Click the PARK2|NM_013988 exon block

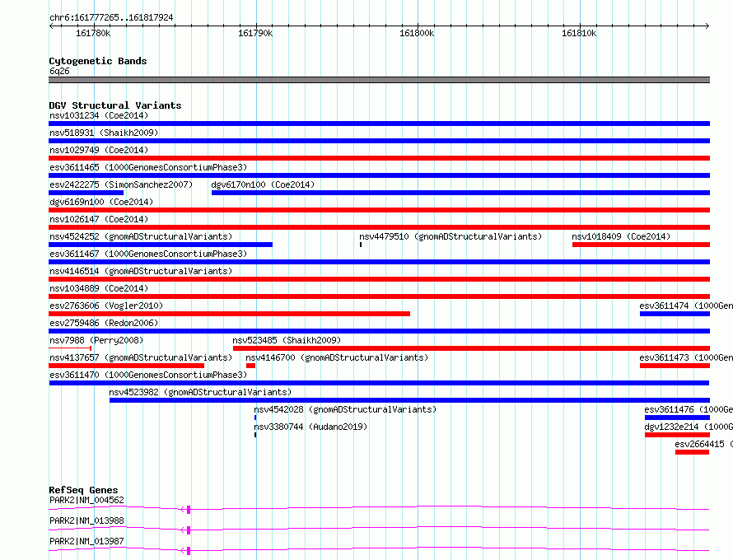click(189, 530)
